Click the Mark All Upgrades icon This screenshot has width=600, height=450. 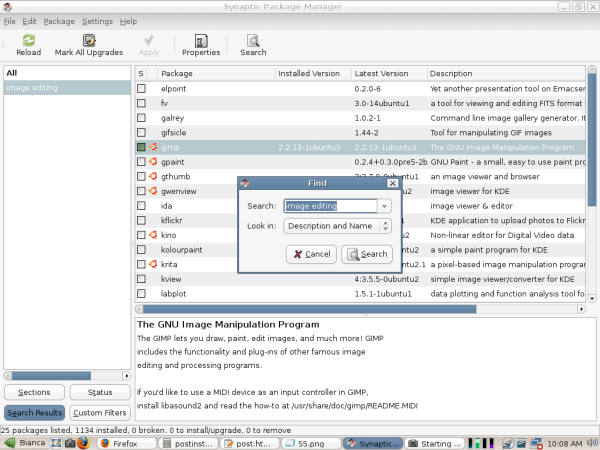[89, 40]
